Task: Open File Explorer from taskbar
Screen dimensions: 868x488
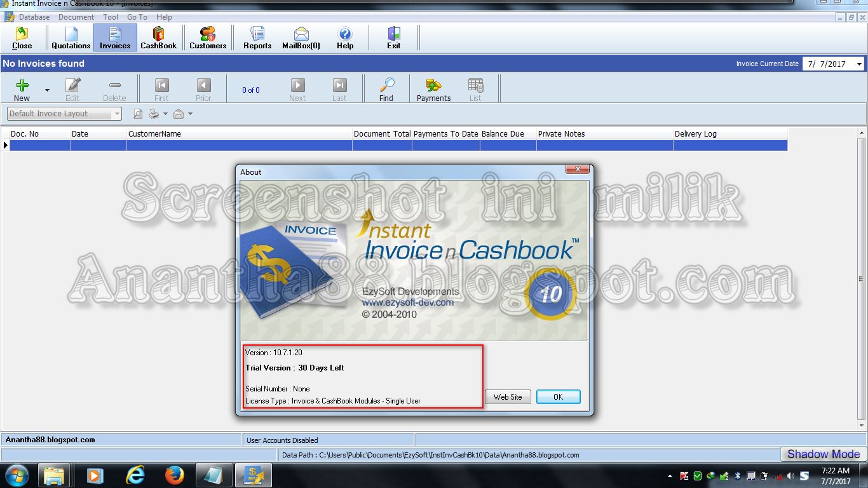Action: pyautogui.click(x=54, y=475)
